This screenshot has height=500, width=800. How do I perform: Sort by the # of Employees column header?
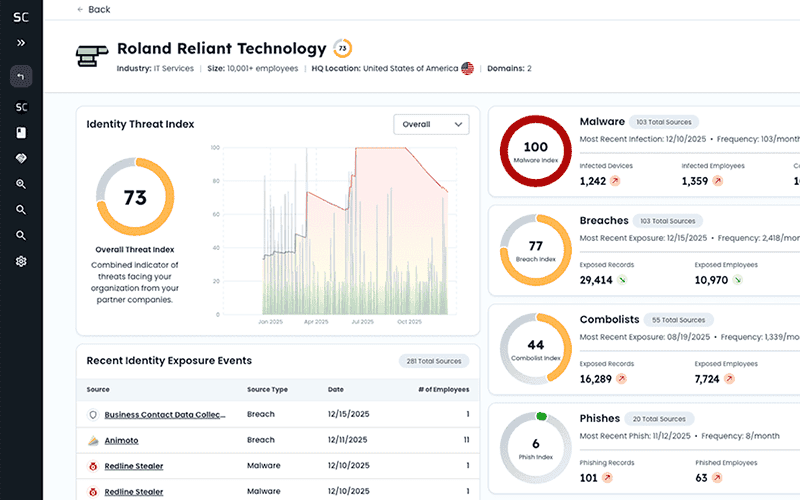pos(444,390)
